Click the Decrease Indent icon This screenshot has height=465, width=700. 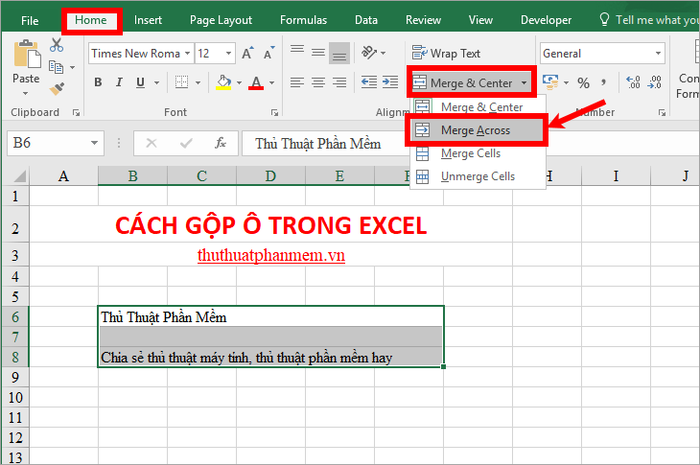point(369,82)
